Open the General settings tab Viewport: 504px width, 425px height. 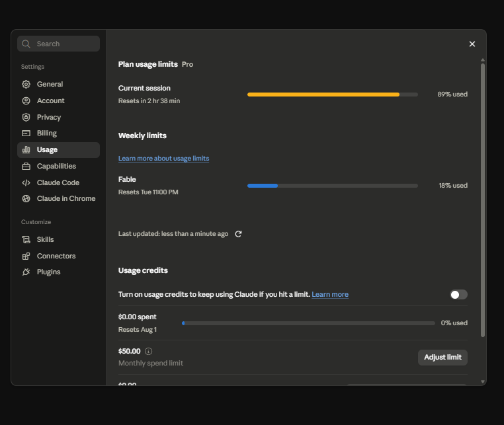pos(58,84)
